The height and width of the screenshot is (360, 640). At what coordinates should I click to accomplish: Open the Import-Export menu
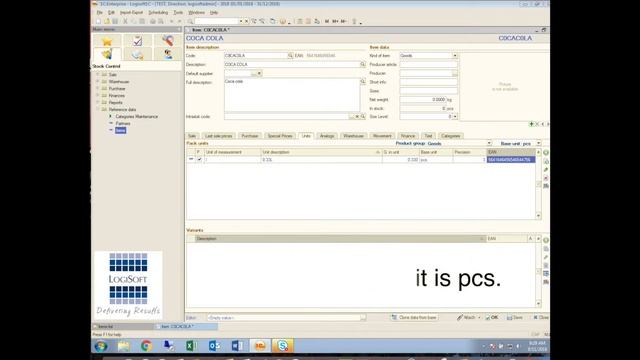pos(131,13)
